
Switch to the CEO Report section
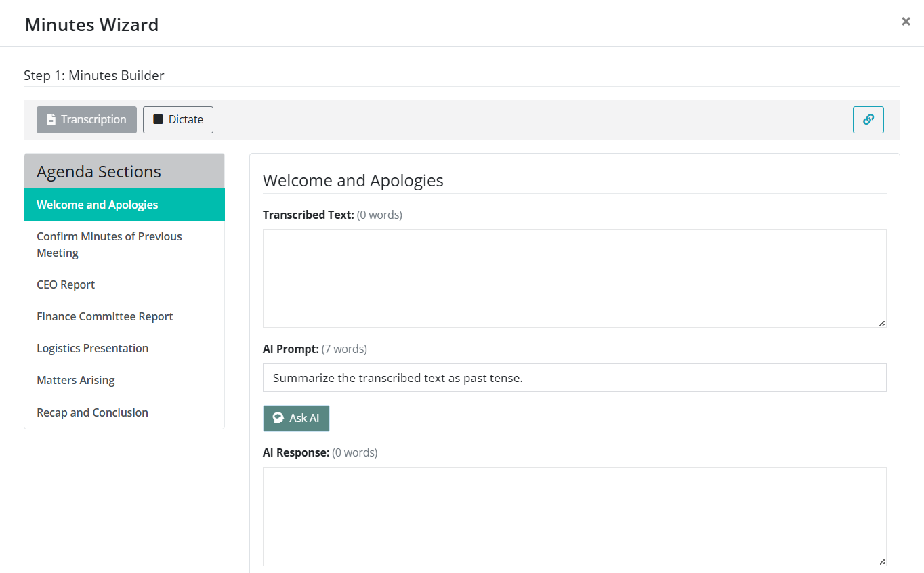point(66,284)
